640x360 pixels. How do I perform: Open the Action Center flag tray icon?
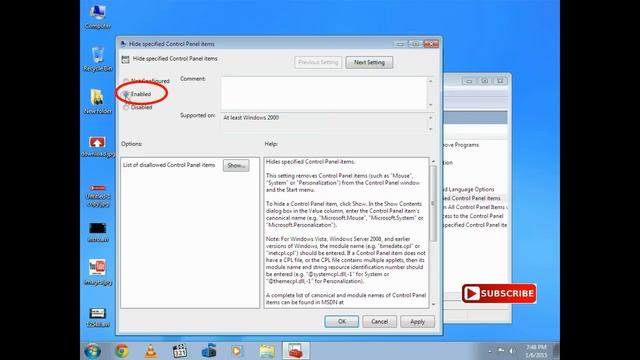501,351
